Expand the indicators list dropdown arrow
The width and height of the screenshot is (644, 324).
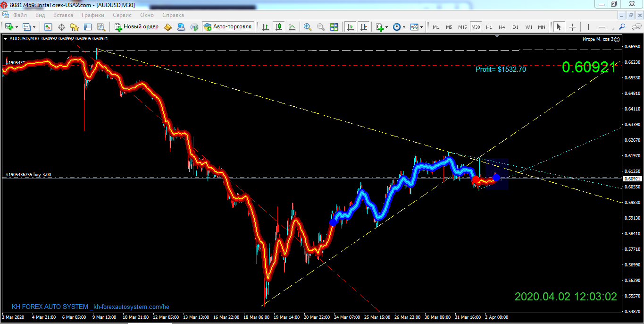(387, 27)
